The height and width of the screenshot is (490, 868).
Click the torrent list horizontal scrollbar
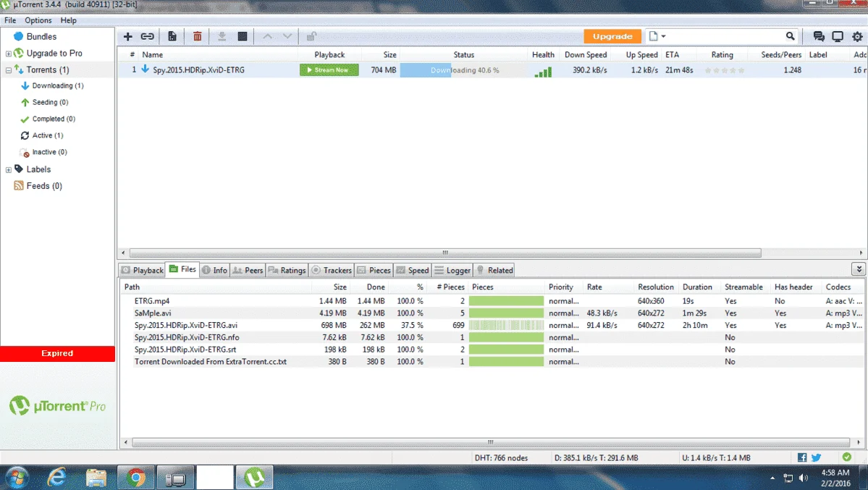[445, 253]
